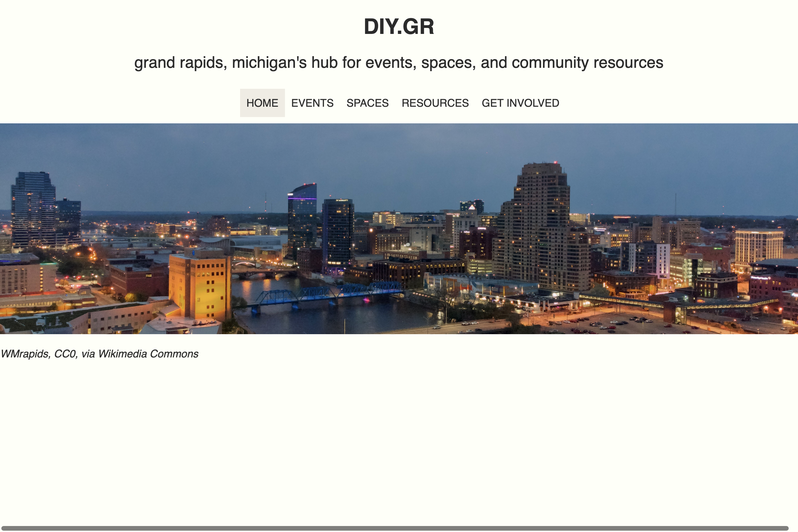
Task: Go to the EVENTS page
Action: [312, 103]
